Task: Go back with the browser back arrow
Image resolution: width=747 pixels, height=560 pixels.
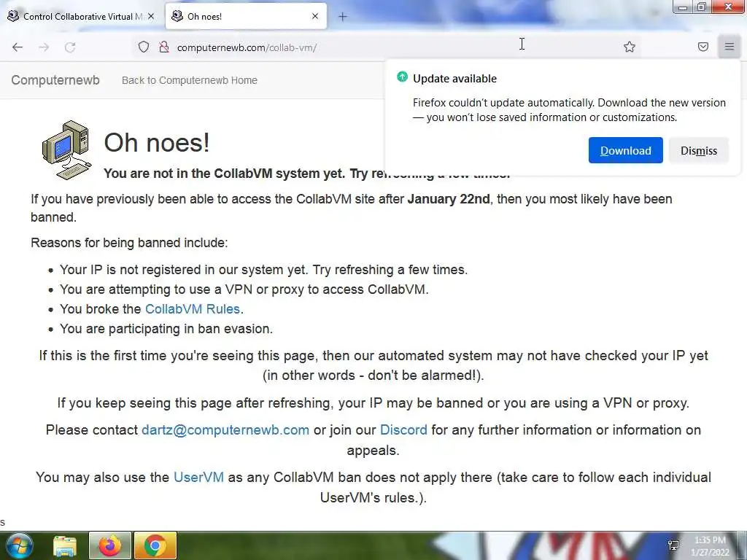Action: (18, 47)
